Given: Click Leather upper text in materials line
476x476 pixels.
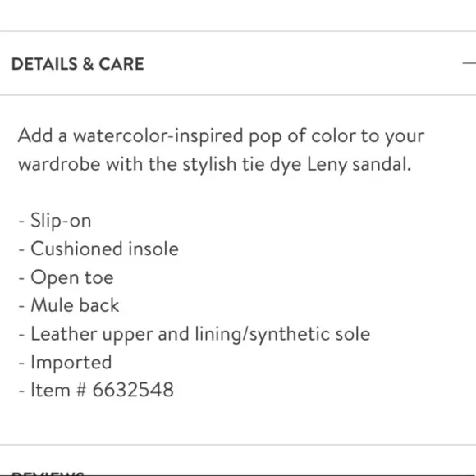Looking at the screenshot, I should point(92,334).
